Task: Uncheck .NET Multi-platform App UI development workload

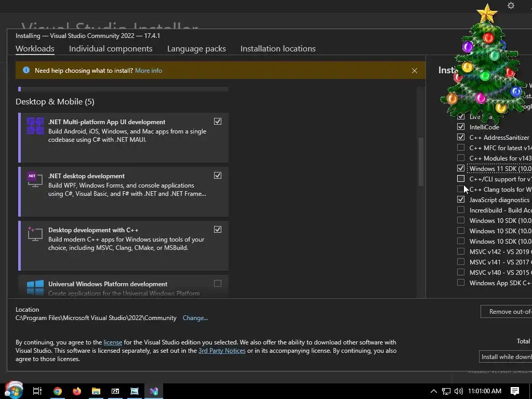Action: pos(218,122)
